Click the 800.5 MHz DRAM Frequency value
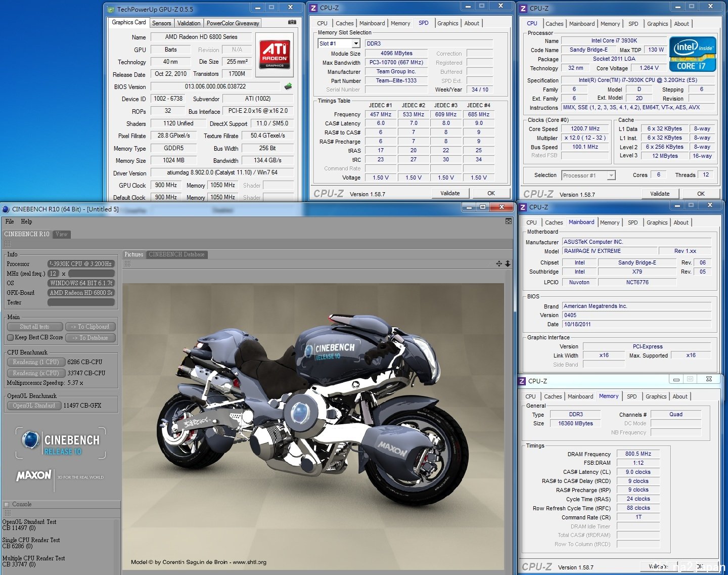This screenshot has width=728, height=575. tap(638, 454)
